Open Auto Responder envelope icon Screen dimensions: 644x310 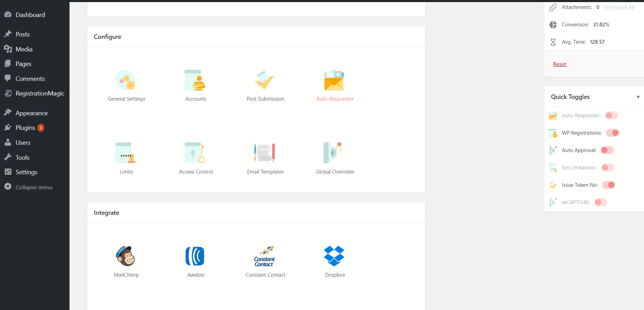click(x=334, y=80)
